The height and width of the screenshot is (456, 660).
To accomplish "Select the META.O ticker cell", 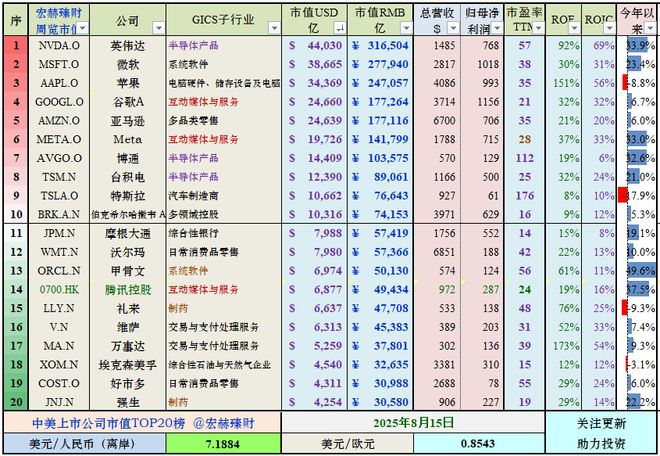I will click(59, 139).
